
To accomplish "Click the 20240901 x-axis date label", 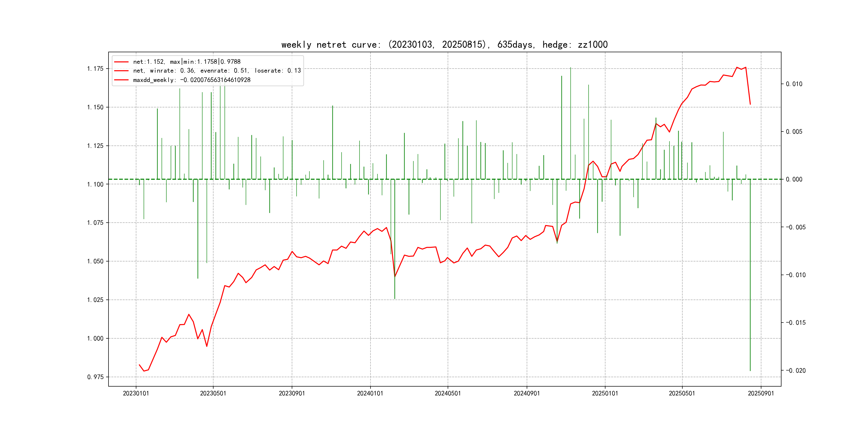I will tap(526, 393).
